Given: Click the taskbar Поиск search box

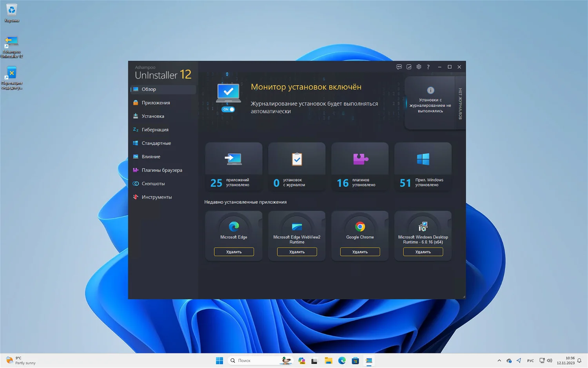Looking at the screenshot, I should tap(260, 361).
